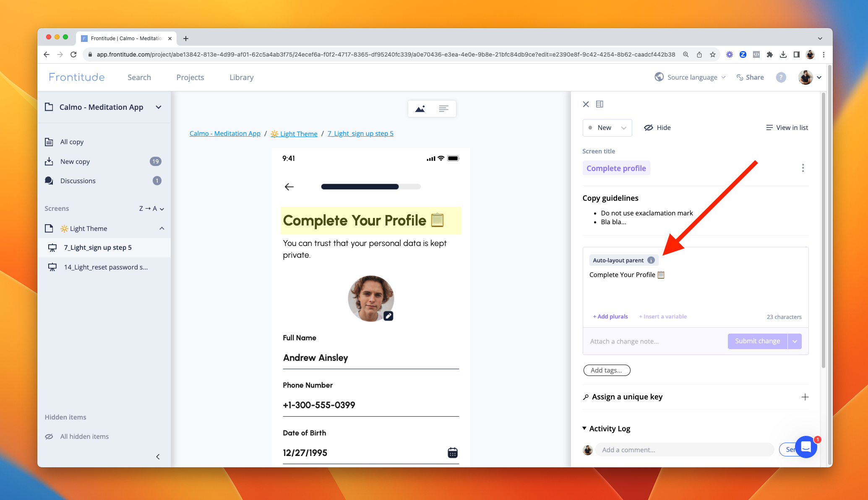Click the calendar icon for Date of Birth

pos(453,453)
